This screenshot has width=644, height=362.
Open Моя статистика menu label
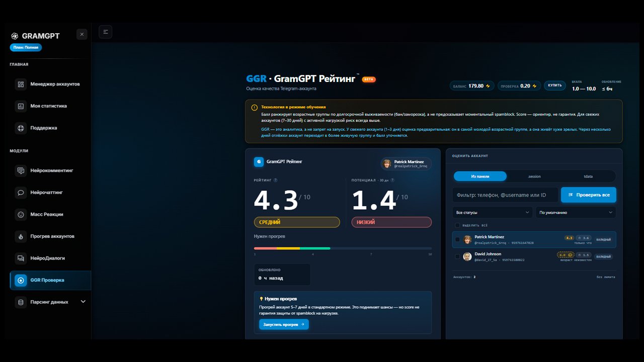pos(48,106)
